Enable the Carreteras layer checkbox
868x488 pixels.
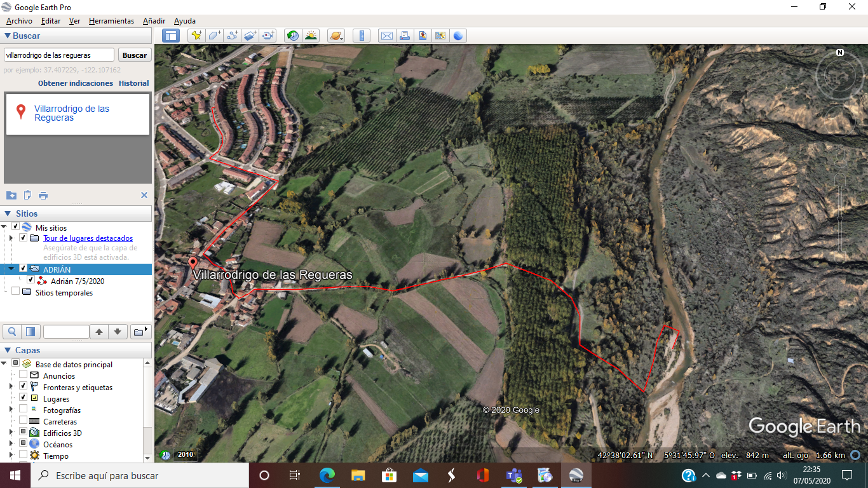coord(24,421)
